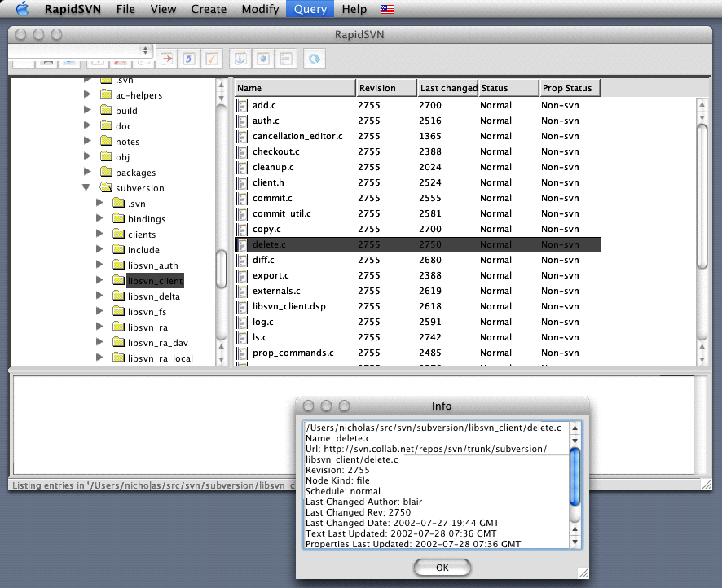The width and height of the screenshot is (722, 588).
Task: Open the File menu
Action: [x=125, y=9]
